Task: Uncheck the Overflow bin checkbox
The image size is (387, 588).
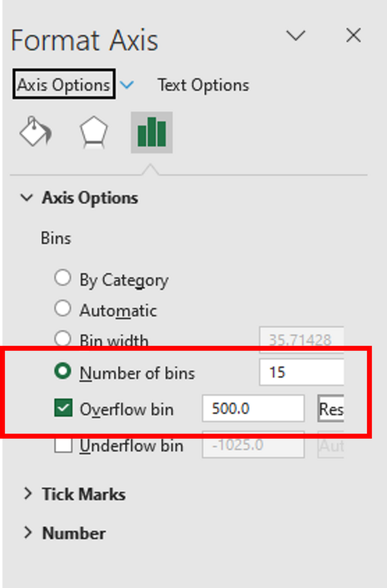Action: coord(63,409)
